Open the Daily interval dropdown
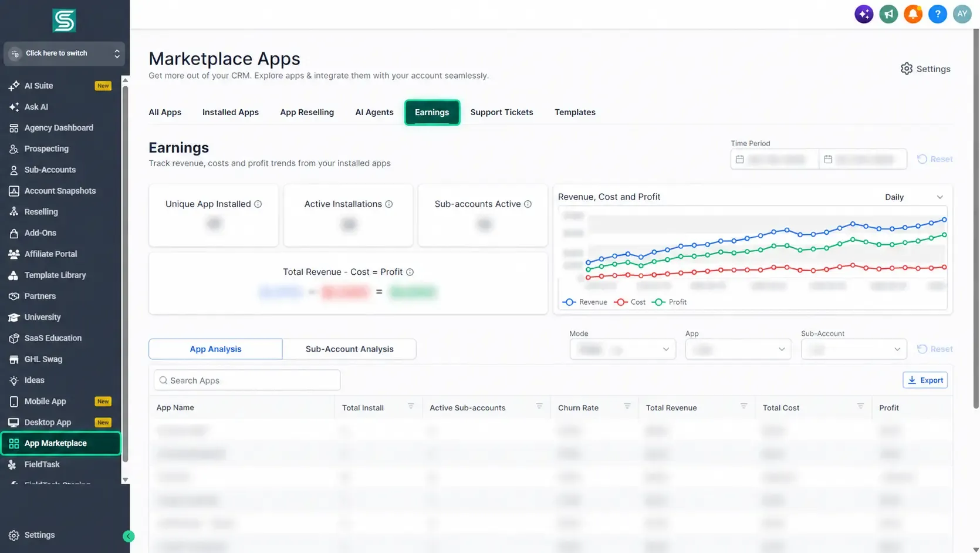 [914, 197]
